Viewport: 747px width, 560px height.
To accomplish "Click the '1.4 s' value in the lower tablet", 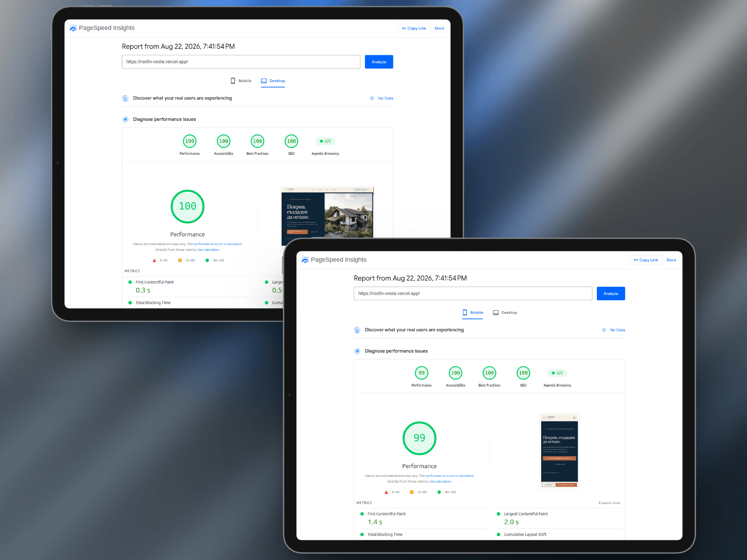I will [375, 522].
